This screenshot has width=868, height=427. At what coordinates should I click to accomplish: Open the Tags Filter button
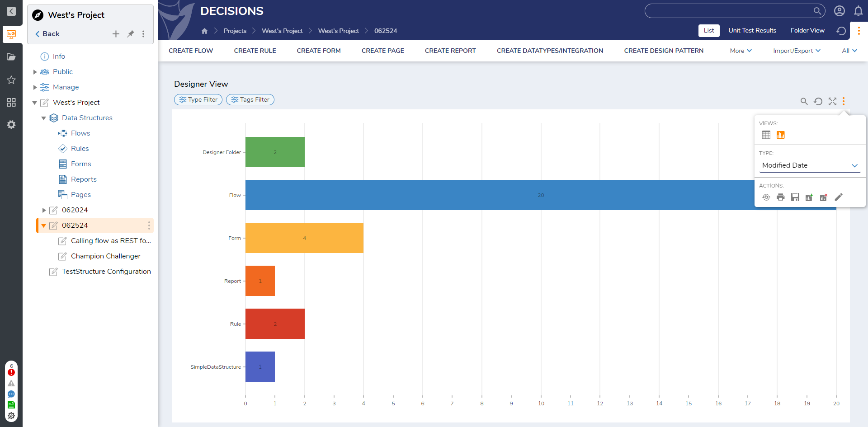(x=250, y=99)
